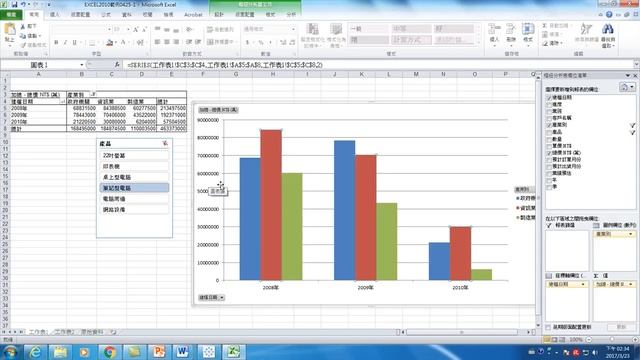Open the 產業別 filter dropdown in the pivot table
The height and width of the screenshot is (360, 640).
tap(93, 94)
